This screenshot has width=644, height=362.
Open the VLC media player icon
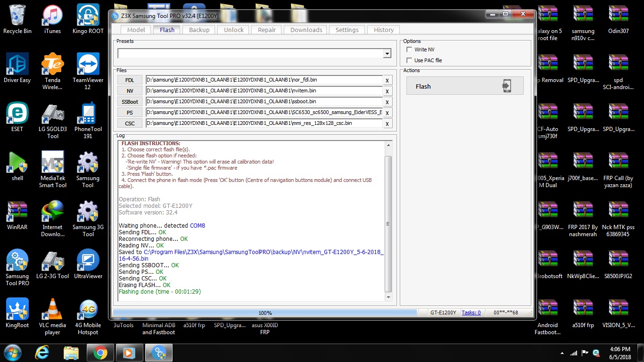[52, 316]
